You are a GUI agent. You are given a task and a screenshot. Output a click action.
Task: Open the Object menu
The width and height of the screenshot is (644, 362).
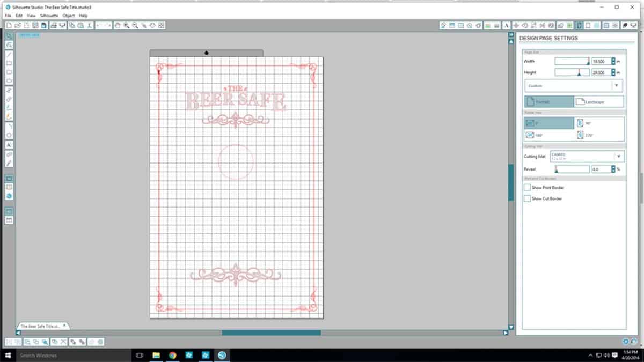point(68,16)
